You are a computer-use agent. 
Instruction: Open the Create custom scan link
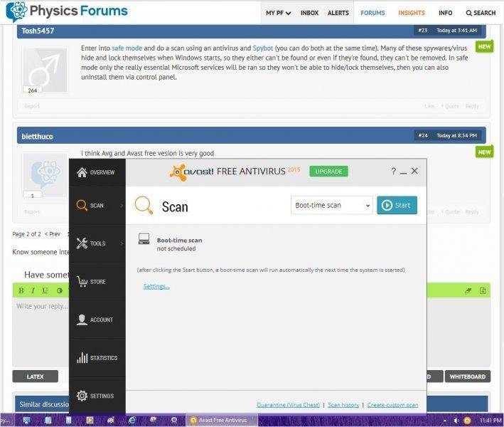[x=392, y=405]
